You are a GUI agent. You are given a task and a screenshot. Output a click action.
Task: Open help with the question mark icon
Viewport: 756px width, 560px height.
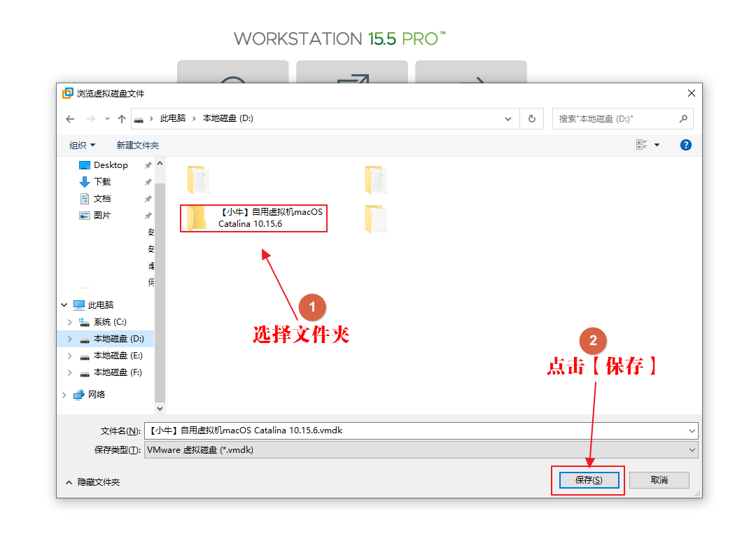(x=685, y=145)
